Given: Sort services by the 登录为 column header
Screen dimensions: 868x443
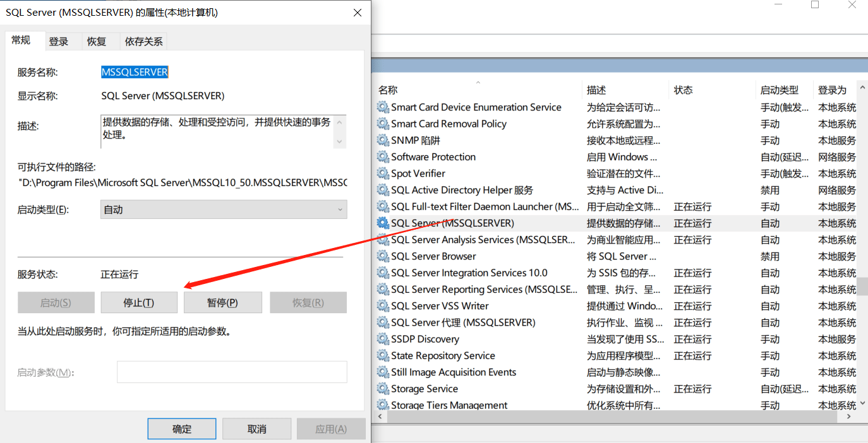Looking at the screenshot, I should (832, 90).
